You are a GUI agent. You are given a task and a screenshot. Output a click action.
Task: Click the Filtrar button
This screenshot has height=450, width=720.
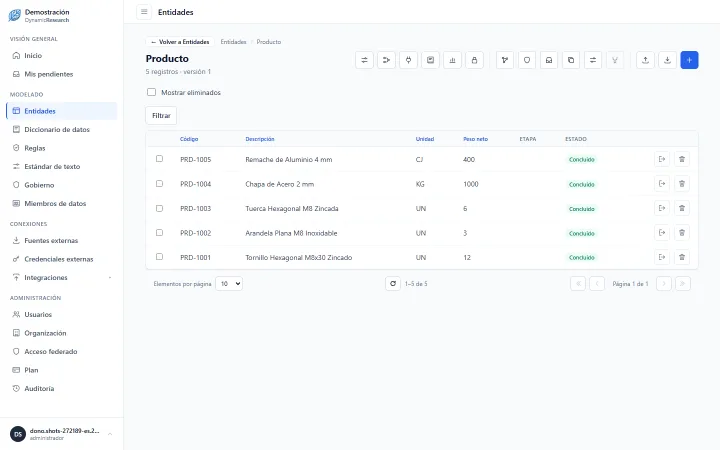point(161,116)
